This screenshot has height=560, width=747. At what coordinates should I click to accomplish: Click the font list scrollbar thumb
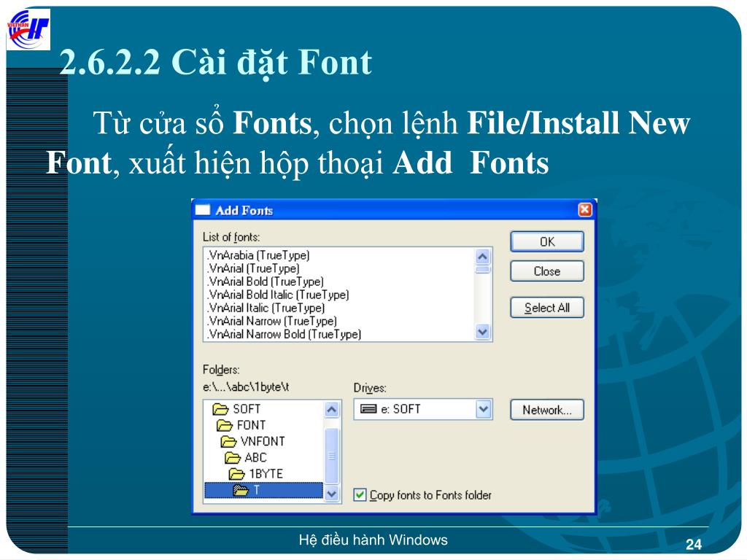(483, 270)
